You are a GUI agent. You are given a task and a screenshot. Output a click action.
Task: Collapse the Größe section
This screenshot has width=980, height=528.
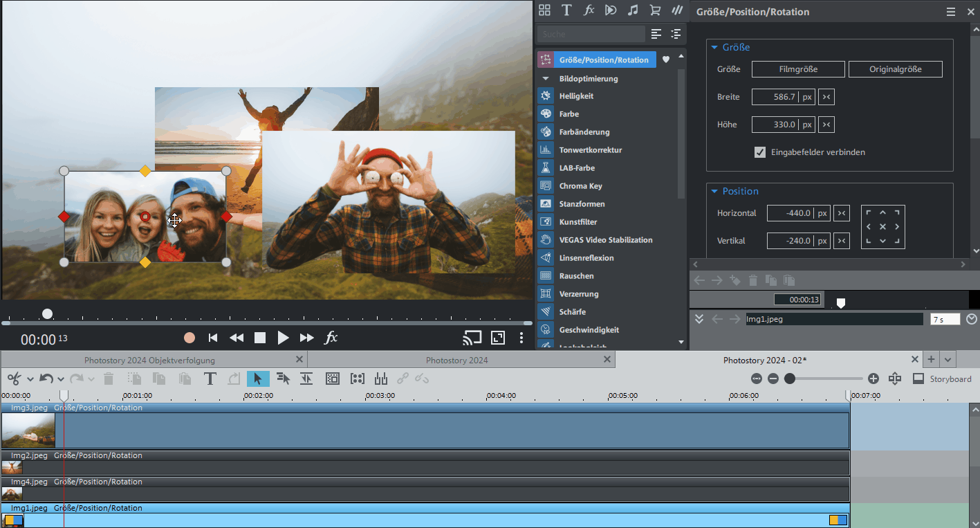click(x=714, y=48)
